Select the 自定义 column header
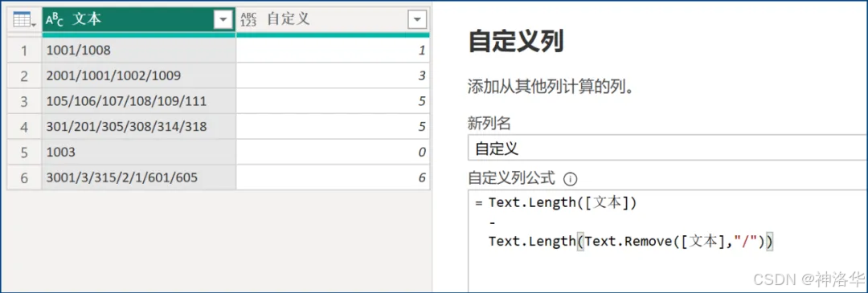The width and height of the screenshot is (868, 293). coord(334,20)
